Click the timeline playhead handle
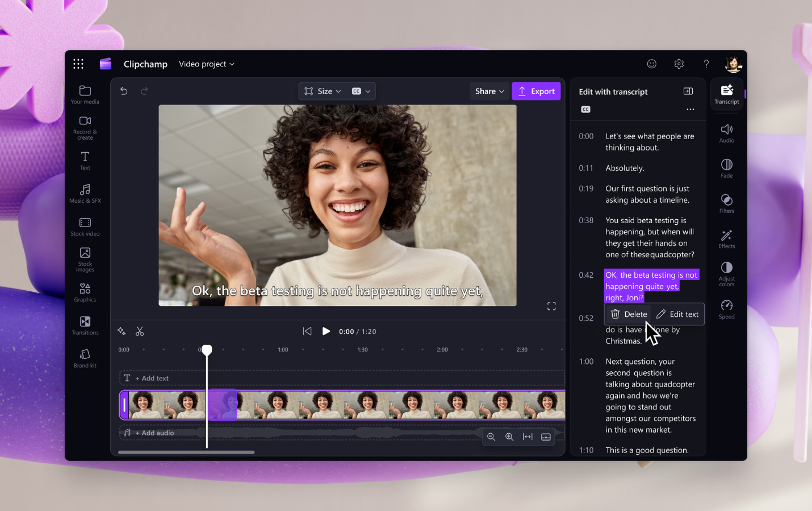Screen dimensions: 812x511 pos(207,350)
